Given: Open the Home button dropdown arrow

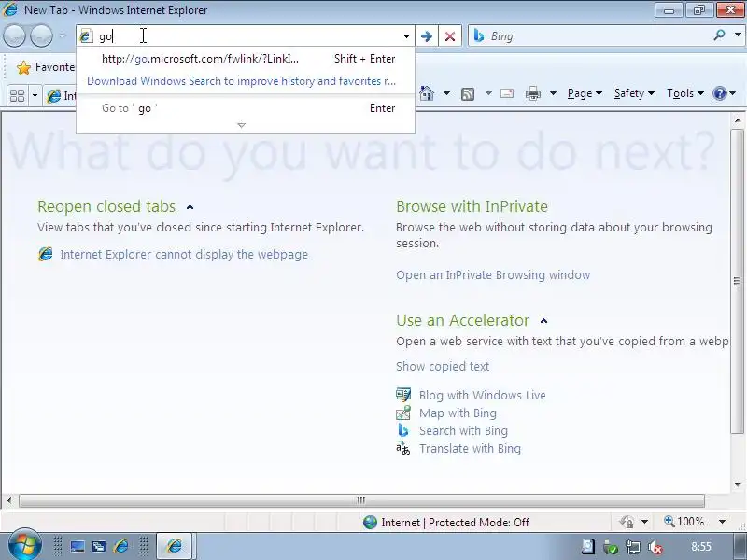Looking at the screenshot, I should pos(446,93).
